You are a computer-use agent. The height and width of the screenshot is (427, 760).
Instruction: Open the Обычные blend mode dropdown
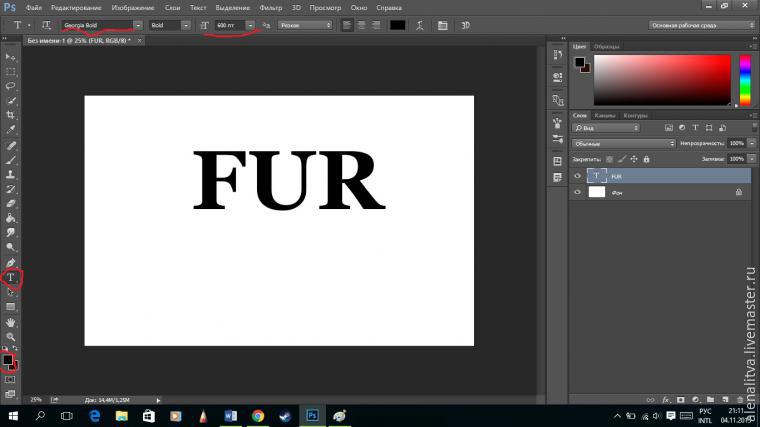(624, 143)
